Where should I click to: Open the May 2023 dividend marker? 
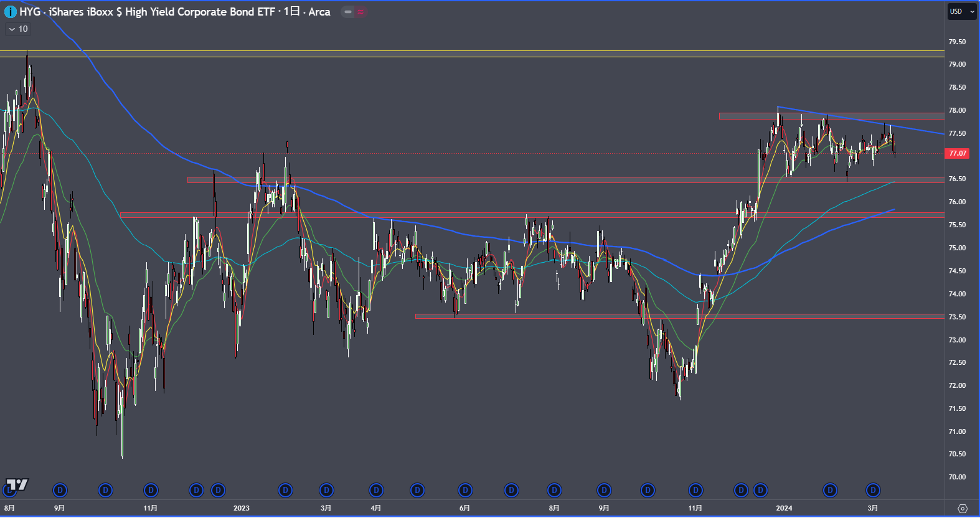(x=417, y=491)
